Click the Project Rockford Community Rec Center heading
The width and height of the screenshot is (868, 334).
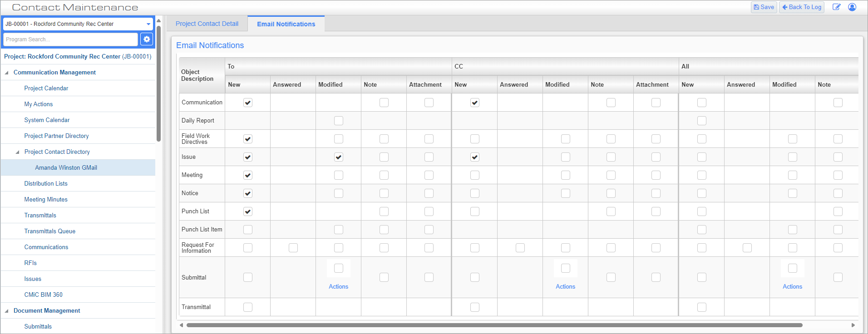click(x=78, y=57)
